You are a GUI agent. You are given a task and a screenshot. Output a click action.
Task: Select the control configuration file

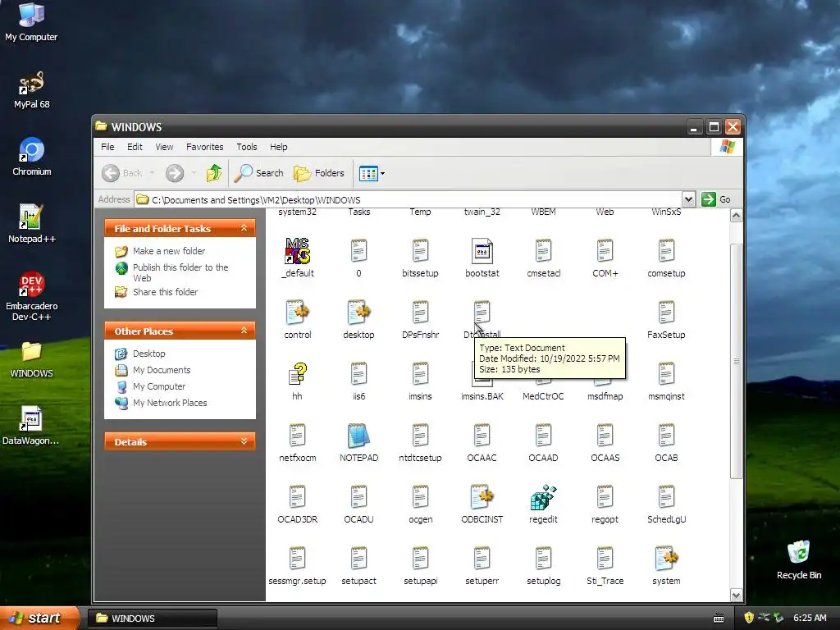click(297, 313)
